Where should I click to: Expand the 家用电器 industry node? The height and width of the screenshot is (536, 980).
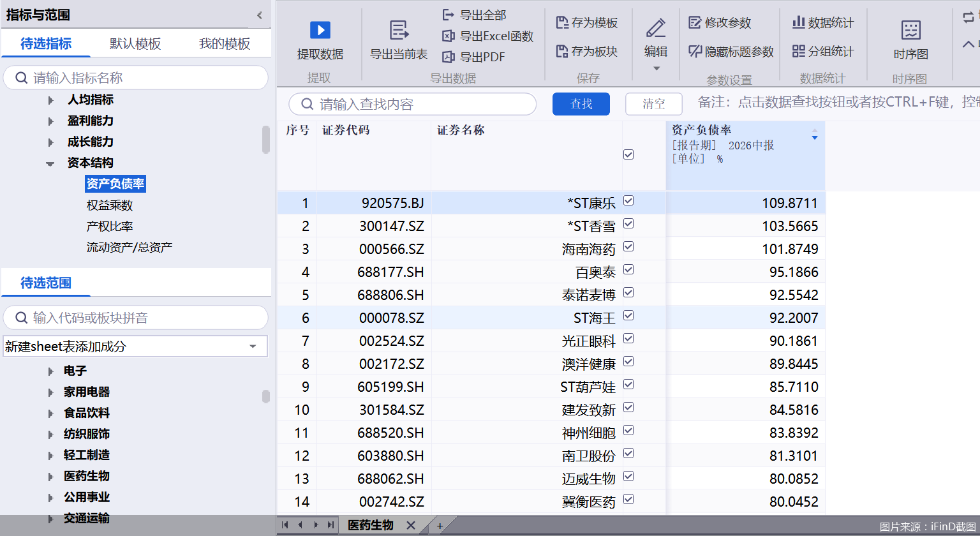coord(51,392)
